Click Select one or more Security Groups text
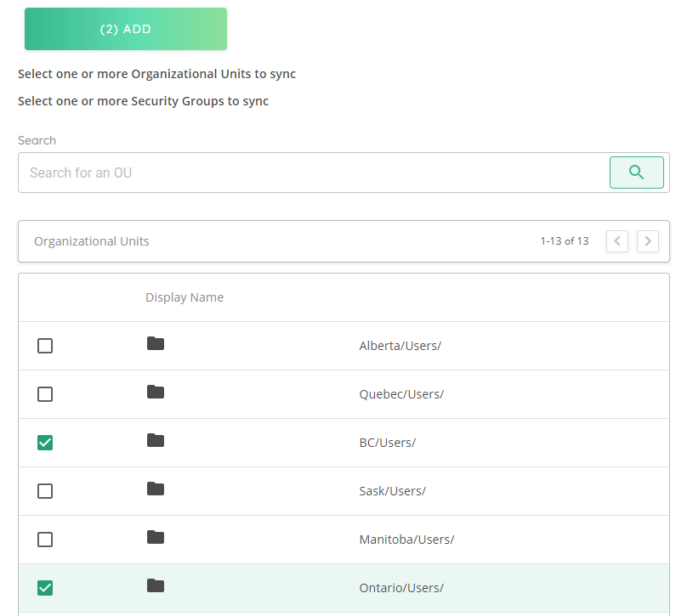 pyautogui.click(x=143, y=101)
